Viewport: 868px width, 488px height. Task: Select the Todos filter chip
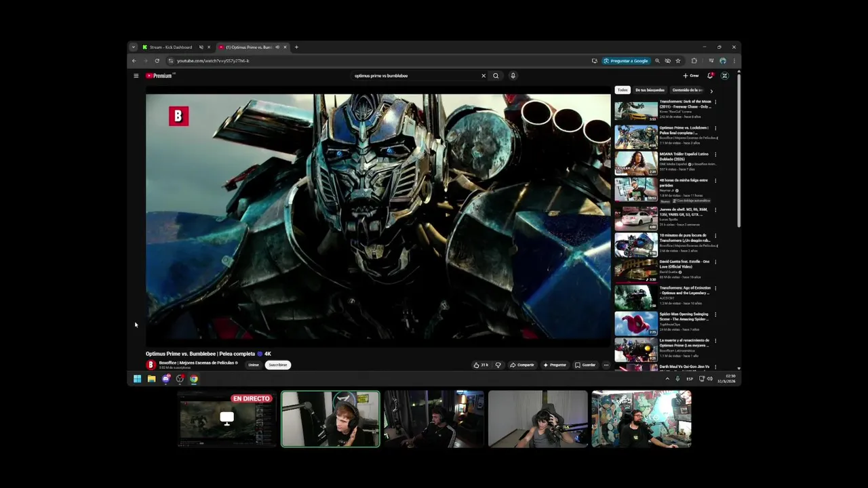(x=623, y=90)
